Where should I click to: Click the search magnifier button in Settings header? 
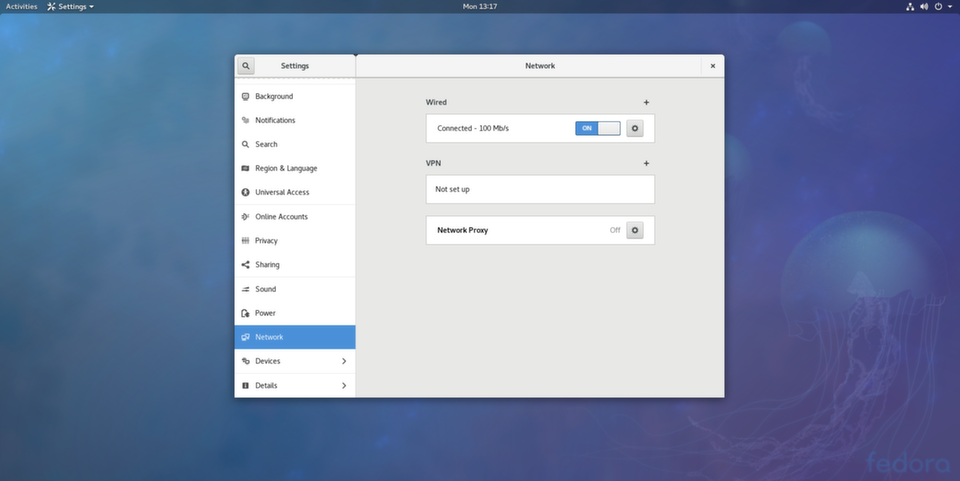tap(246, 65)
